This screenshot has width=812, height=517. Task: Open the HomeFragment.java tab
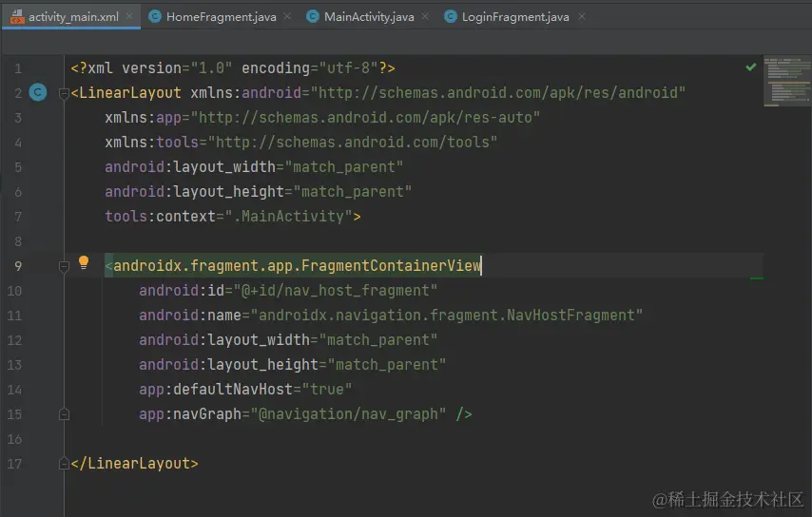(222, 16)
